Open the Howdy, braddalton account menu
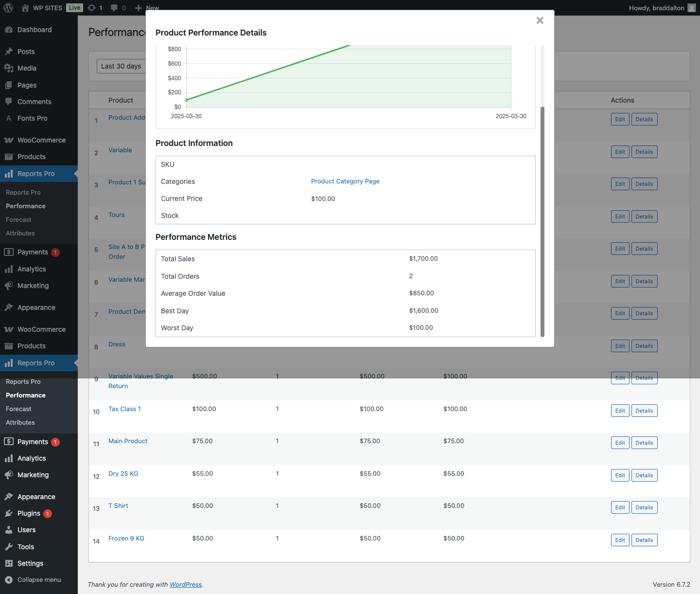 (662, 8)
